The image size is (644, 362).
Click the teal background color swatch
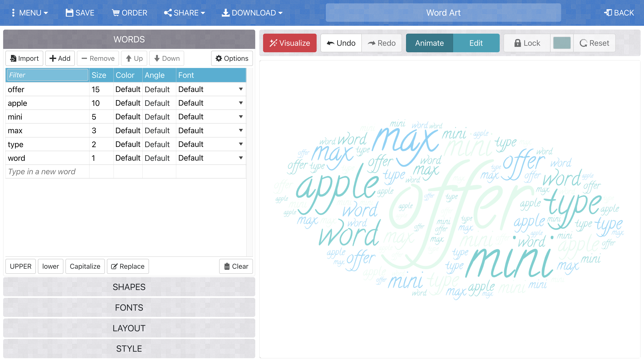562,43
